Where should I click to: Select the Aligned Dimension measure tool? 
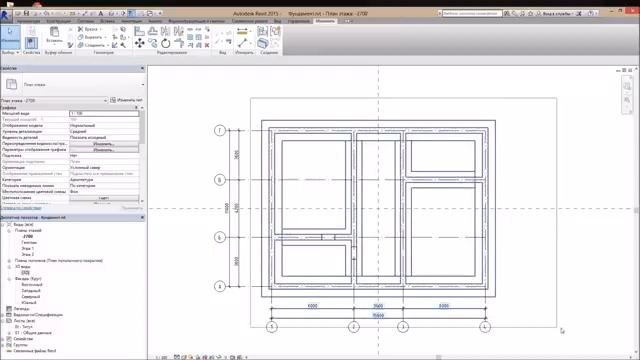click(x=242, y=31)
